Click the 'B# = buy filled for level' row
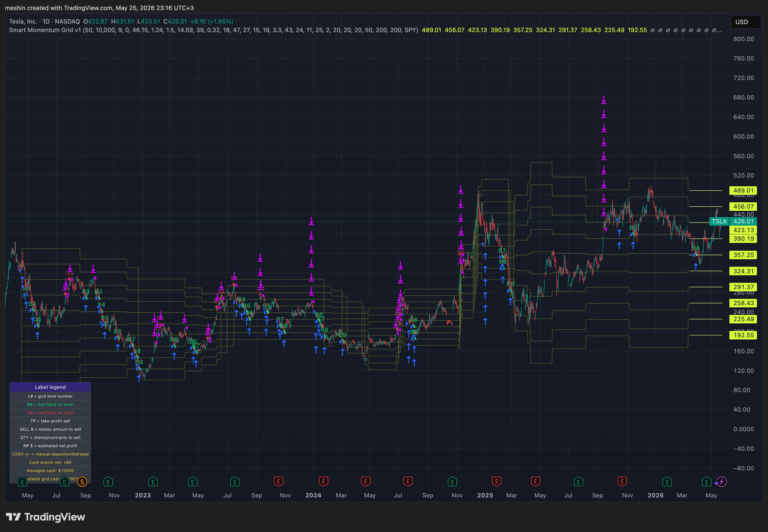The height and width of the screenshot is (532, 768). point(50,404)
